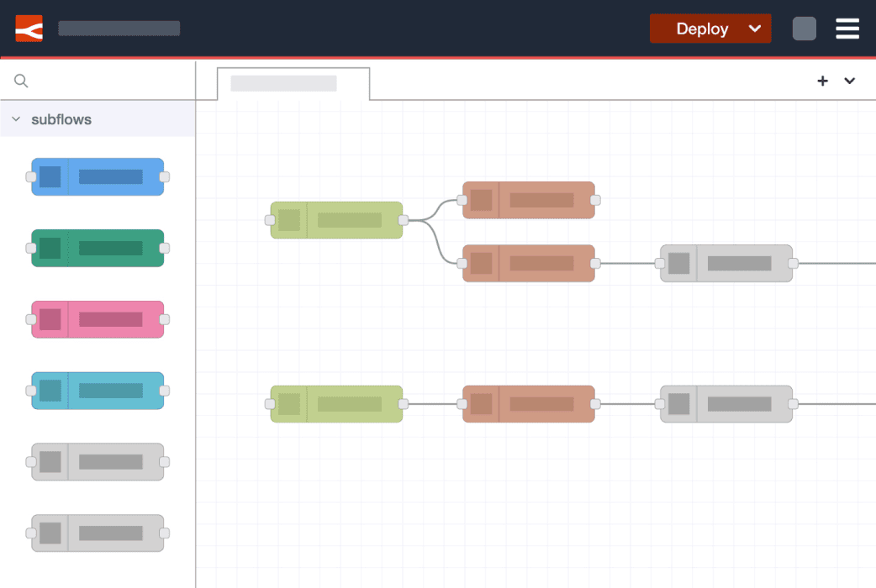Select the upper orange node on canvas
This screenshot has height=588, width=876.
[x=528, y=200]
